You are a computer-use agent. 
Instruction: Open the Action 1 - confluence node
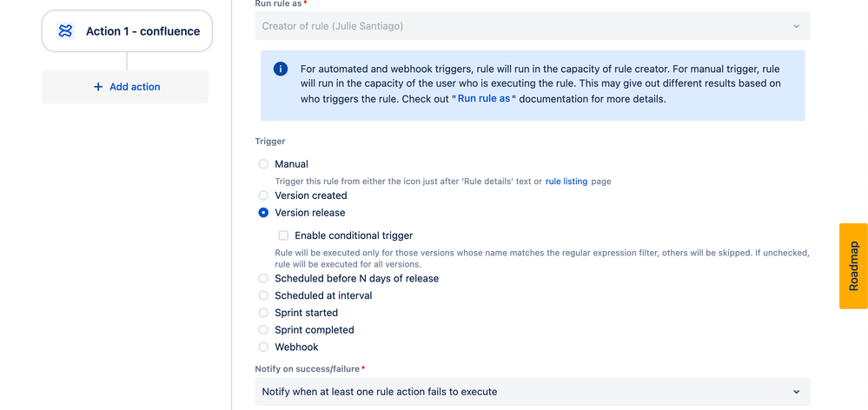(x=127, y=31)
